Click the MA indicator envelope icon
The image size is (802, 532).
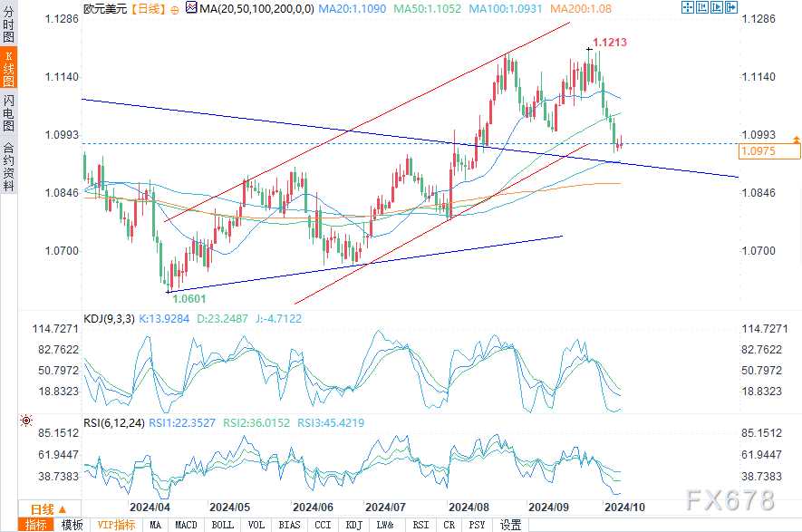click(189, 8)
